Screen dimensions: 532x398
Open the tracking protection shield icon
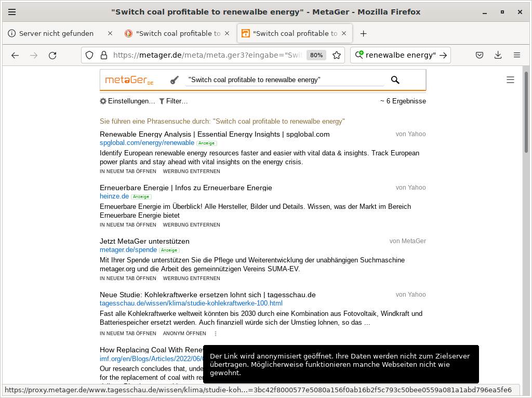pos(89,55)
